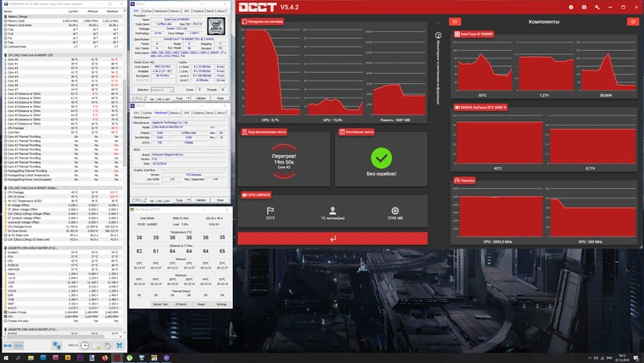The image size is (644, 363).
Task: Click the Частота section label
Action: click(464, 181)
